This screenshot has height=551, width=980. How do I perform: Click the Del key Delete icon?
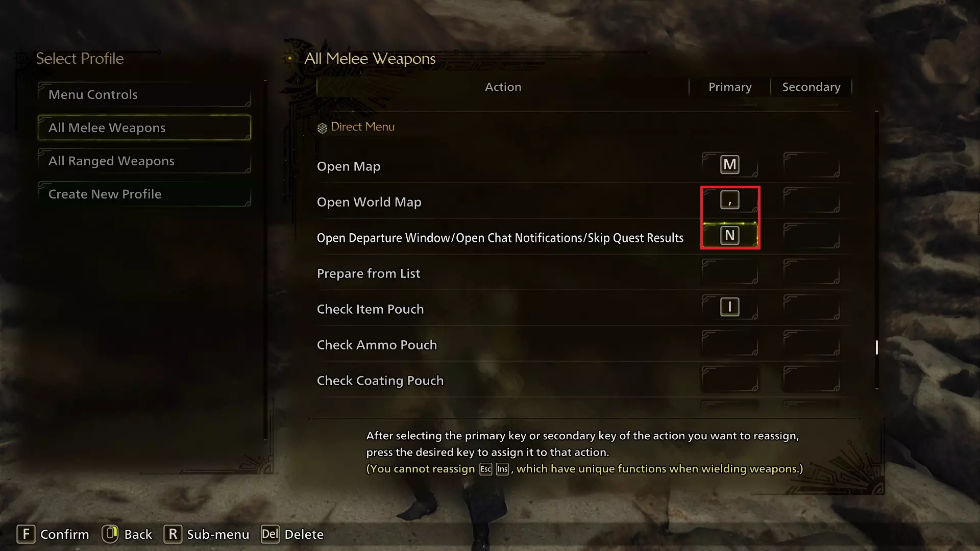pyautogui.click(x=270, y=534)
